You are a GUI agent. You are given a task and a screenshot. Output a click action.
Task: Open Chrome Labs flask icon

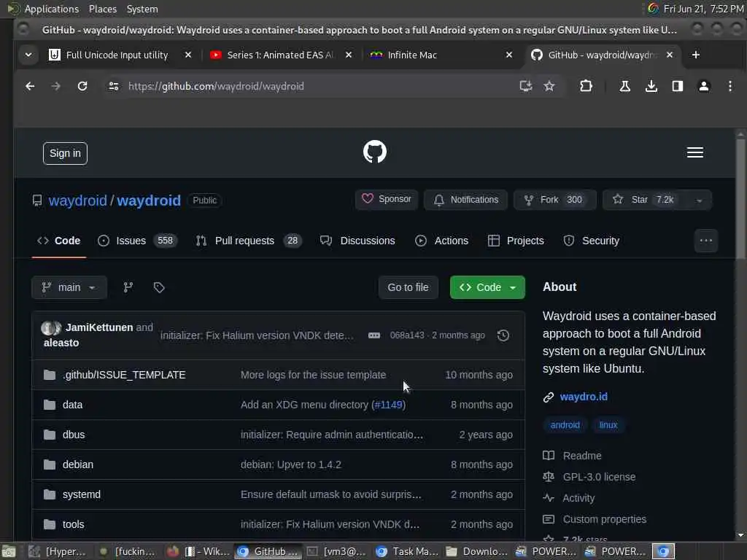pos(624,86)
